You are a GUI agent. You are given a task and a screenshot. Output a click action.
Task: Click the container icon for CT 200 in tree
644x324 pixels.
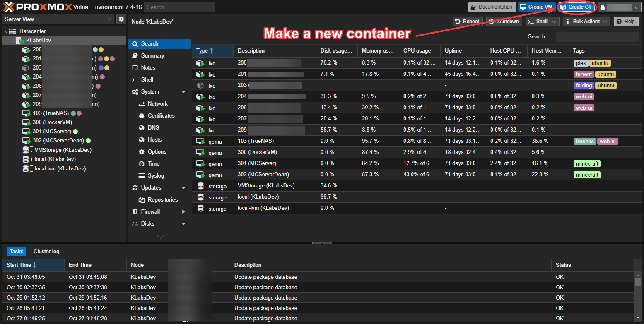coord(26,50)
